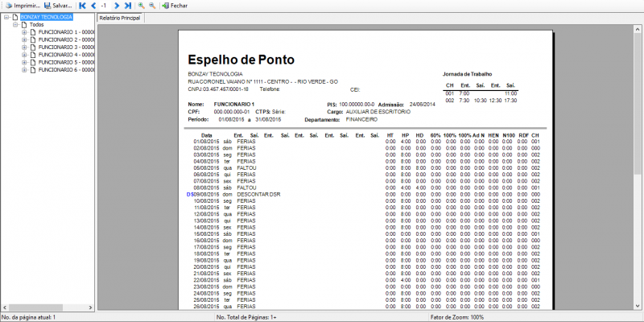Close the report with Fechar button

point(175,6)
